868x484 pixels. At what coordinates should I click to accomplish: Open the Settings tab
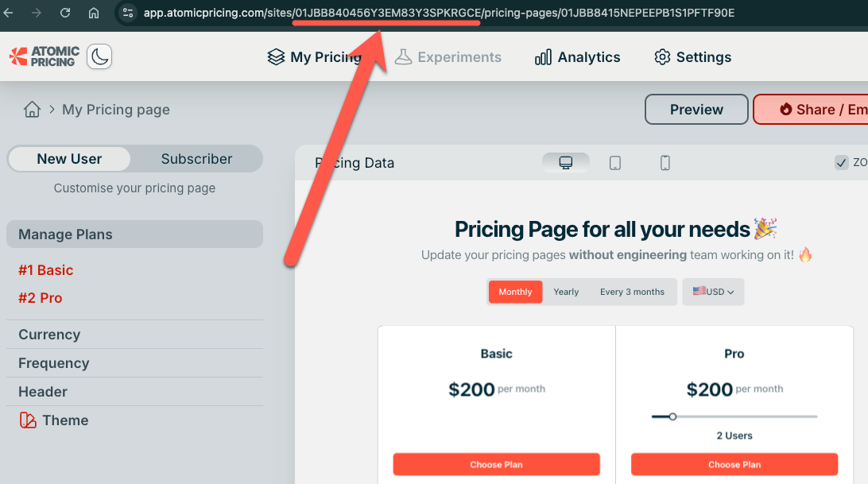coord(692,57)
